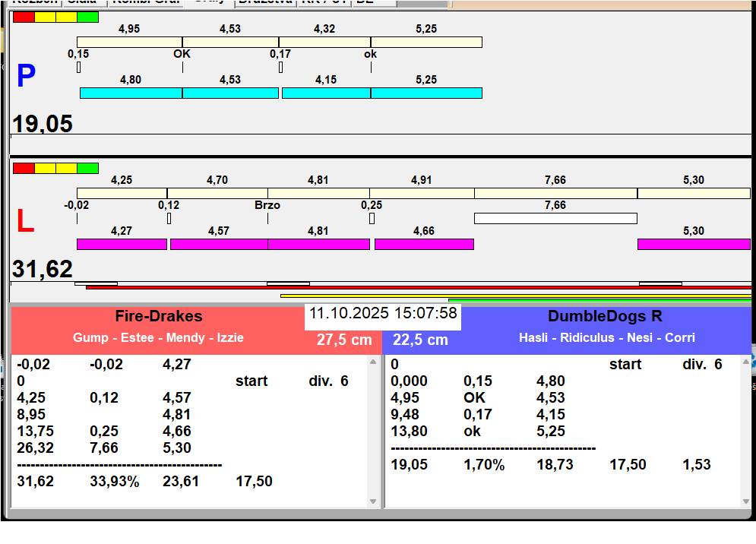Select the cyan 4,80 bar in lane P
Image resolution: width=756 pixels, height=544 pixels.
click(x=131, y=93)
